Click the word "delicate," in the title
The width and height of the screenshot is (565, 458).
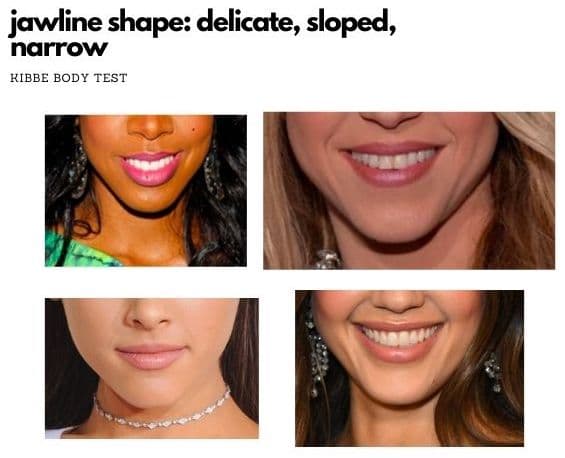point(249,22)
